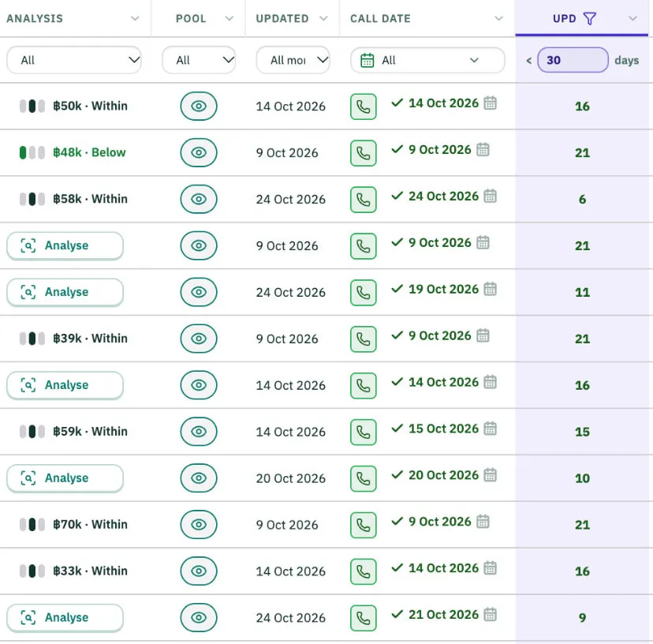Click the UPD value 11
Image resolution: width=653 pixels, height=644 pixels.
coord(582,293)
